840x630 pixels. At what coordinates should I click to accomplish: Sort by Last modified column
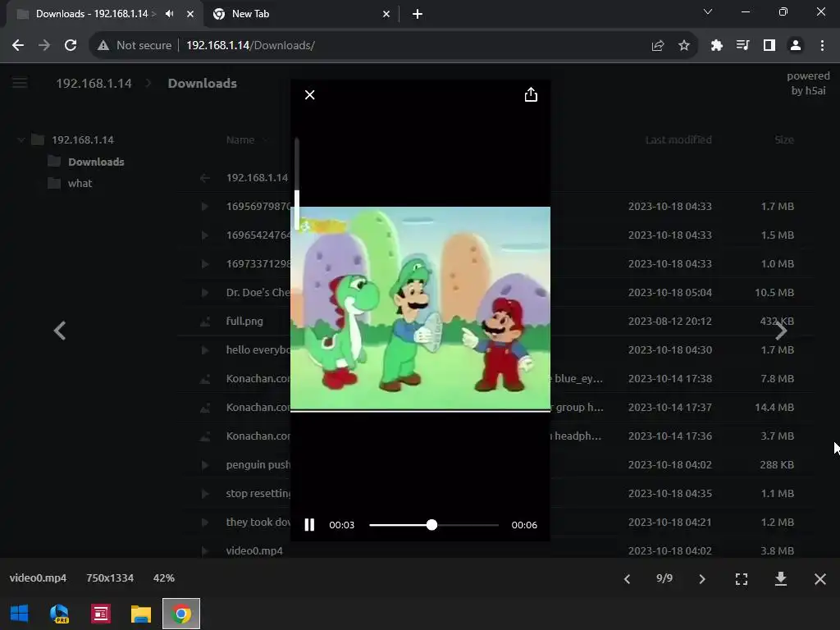click(x=678, y=139)
